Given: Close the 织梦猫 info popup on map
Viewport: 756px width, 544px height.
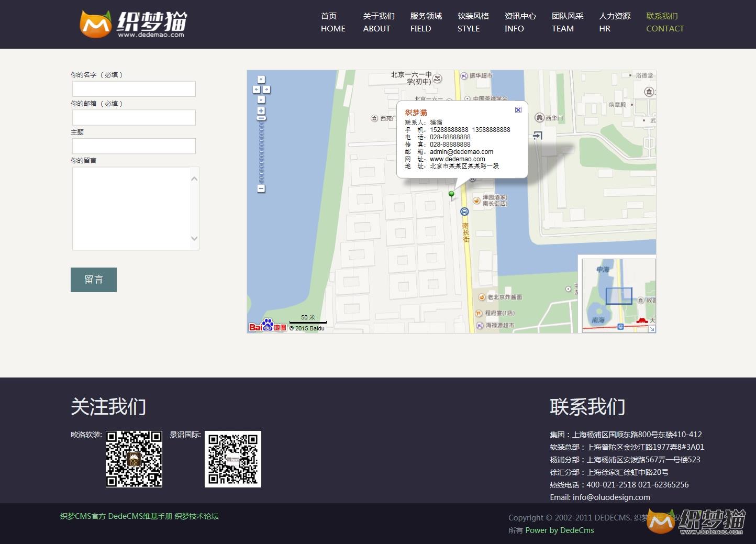Looking at the screenshot, I should [518, 110].
